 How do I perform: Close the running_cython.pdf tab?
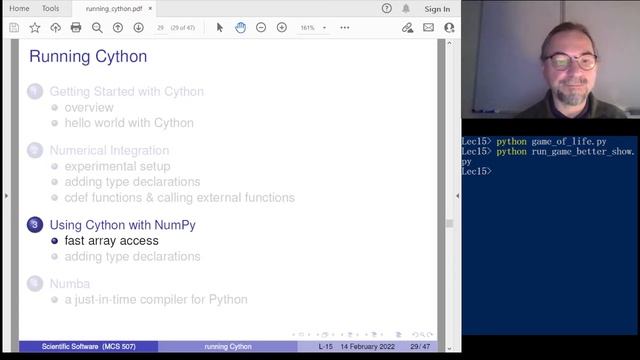150,8
